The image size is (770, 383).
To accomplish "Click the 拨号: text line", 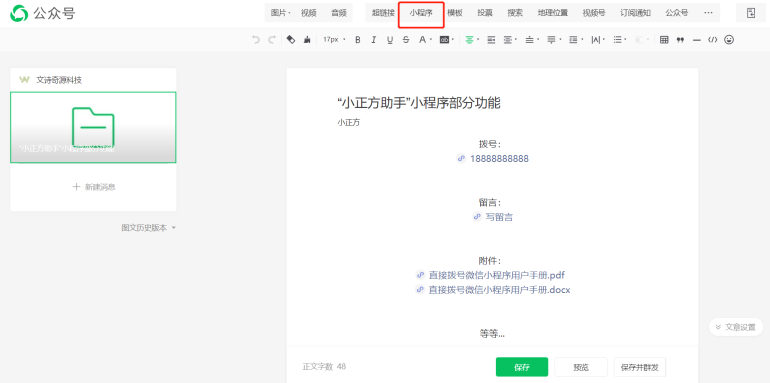I will 490,144.
